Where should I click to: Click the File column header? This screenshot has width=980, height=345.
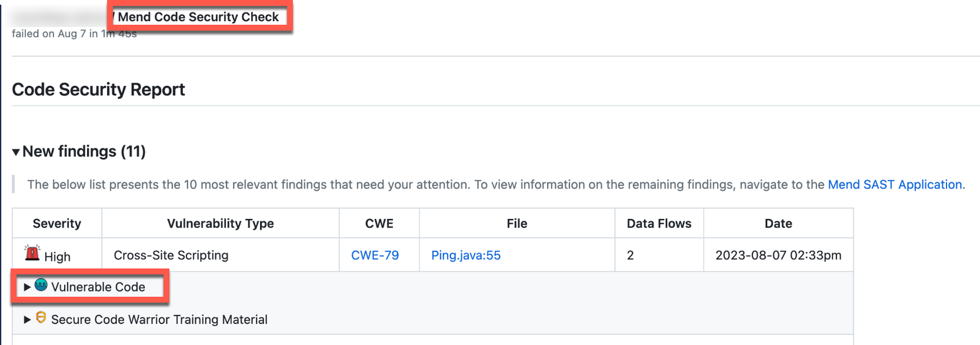tap(517, 224)
